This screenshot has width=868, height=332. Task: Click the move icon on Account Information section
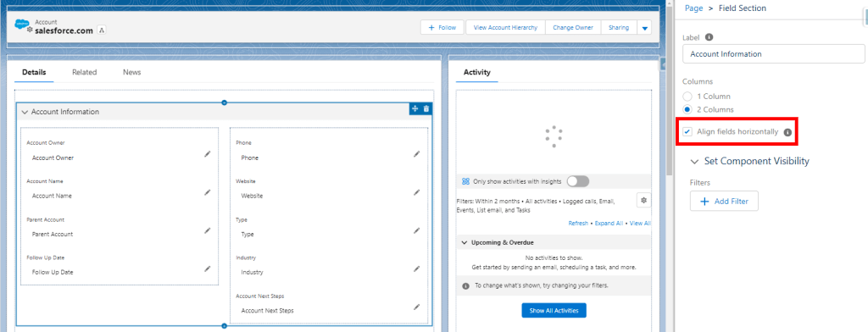point(415,109)
